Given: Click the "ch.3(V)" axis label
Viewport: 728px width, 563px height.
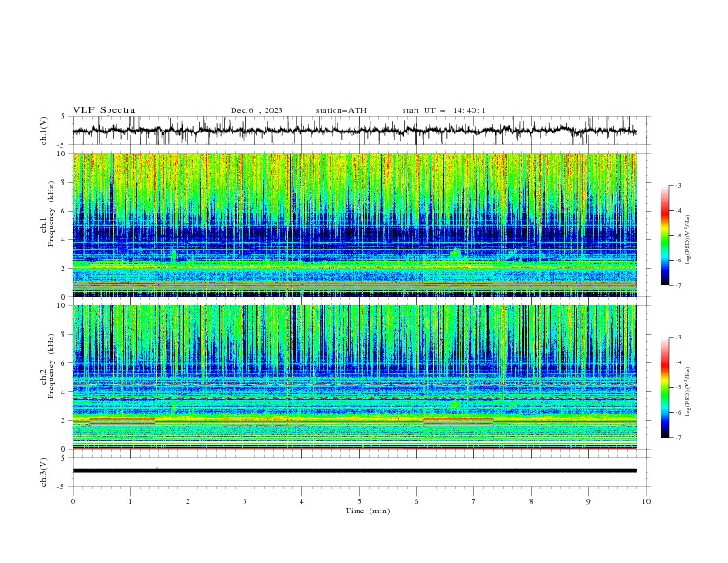Looking at the screenshot, I should click(44, 472).
